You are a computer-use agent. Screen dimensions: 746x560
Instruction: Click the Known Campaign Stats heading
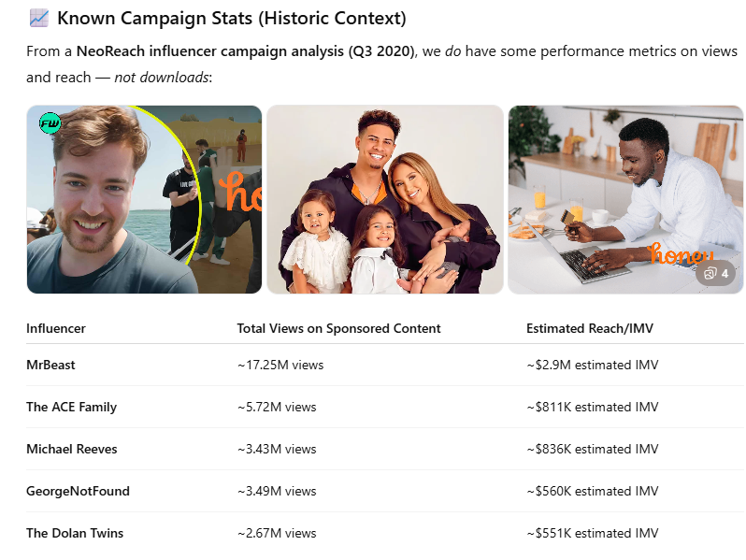click(x=231, y=17)
